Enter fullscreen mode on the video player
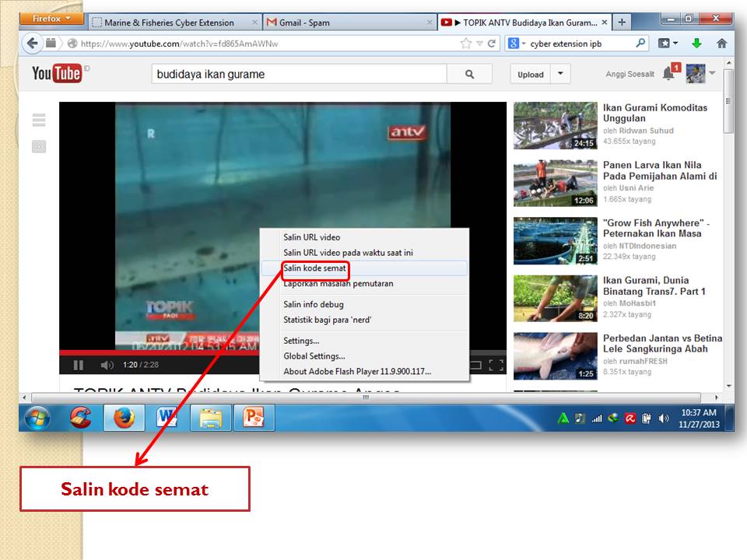 496,365
